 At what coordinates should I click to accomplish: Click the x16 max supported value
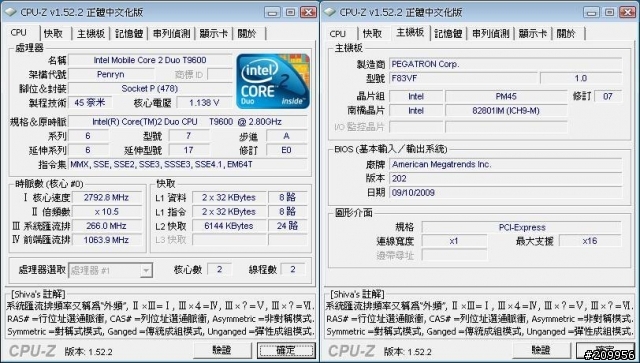(590, 241)
